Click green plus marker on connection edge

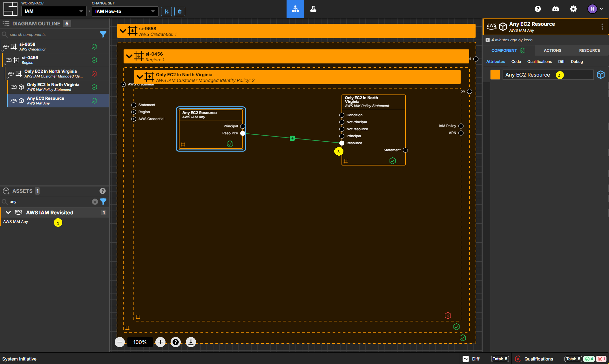coord(292,138)
